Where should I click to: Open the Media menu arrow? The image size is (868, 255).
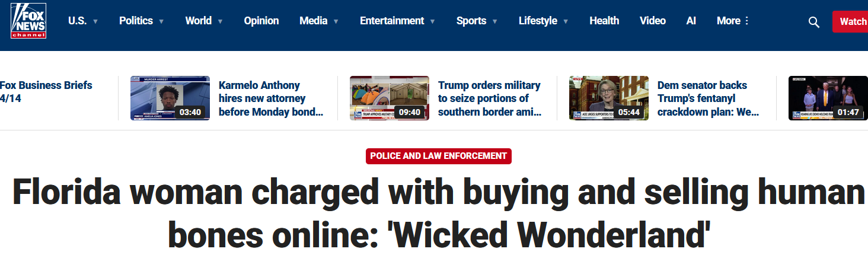(x=336, y=21)
